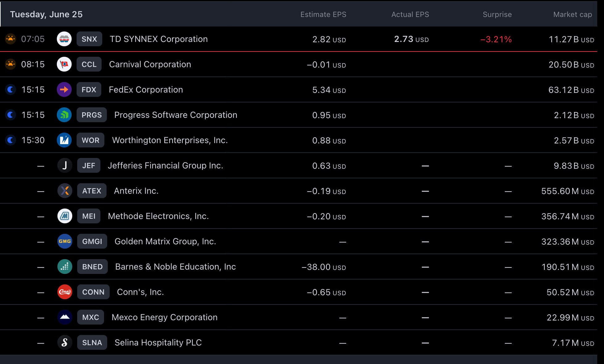This screenshot has height=364, width=604.
Task: Sort by Market cap column header
Action: (572, 14)
